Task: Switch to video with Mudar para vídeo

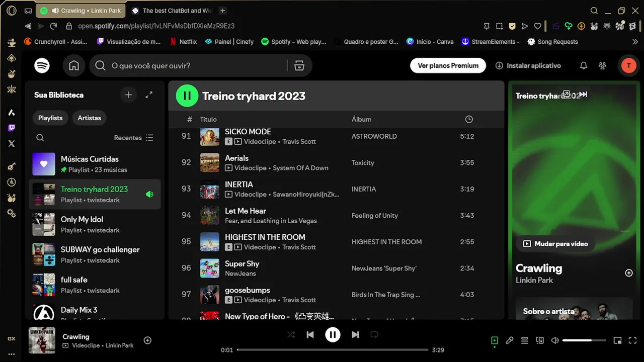Action: pyautogui.click(x=555, y=244)
